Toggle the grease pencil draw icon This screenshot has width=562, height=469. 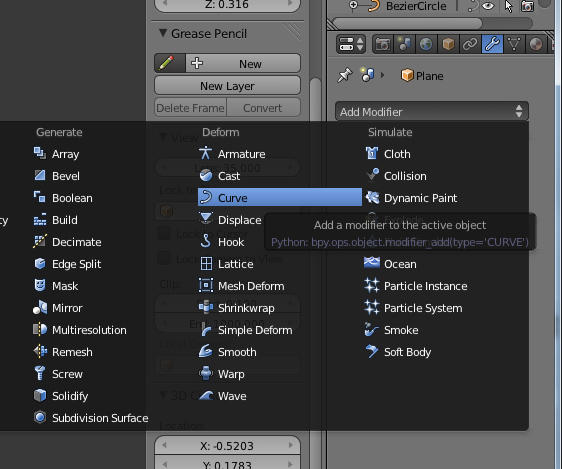[x=170, y=63]
